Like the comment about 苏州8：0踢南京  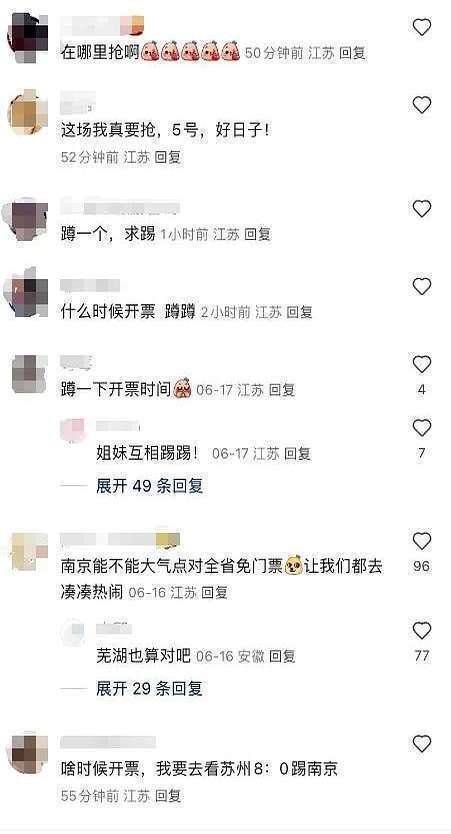421,744
